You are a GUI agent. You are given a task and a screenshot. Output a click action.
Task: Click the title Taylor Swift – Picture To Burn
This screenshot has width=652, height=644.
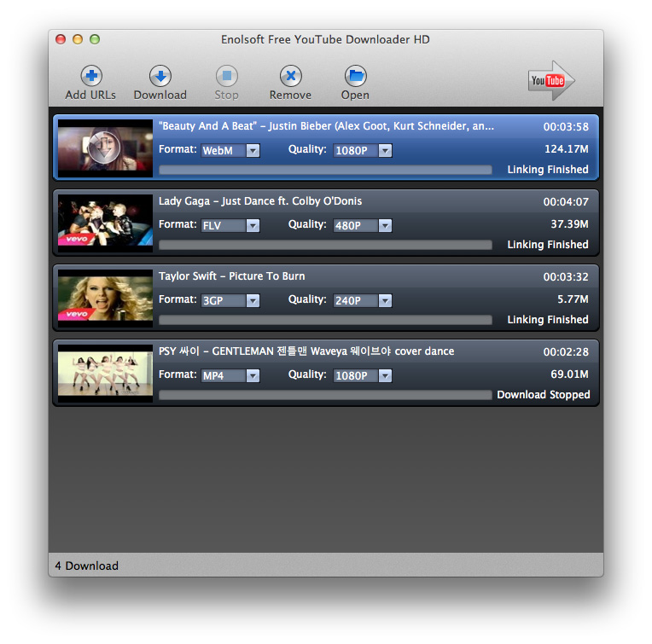pos(231,276)
